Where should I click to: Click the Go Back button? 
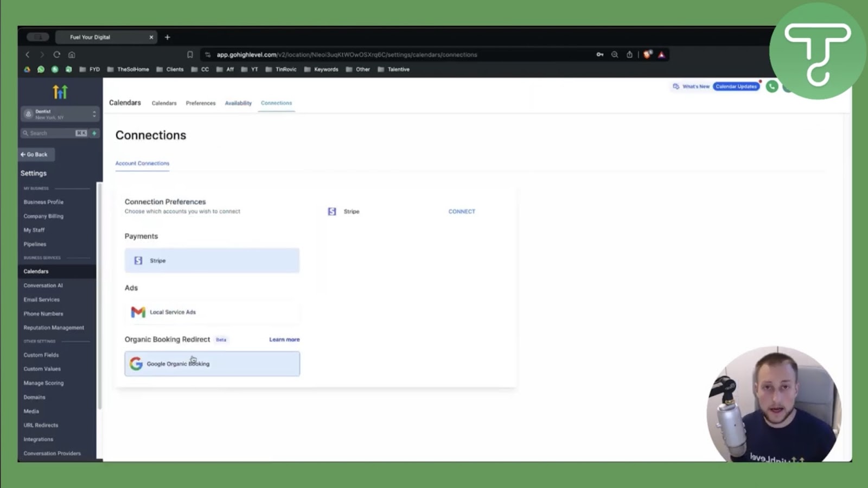coord(36,155)
